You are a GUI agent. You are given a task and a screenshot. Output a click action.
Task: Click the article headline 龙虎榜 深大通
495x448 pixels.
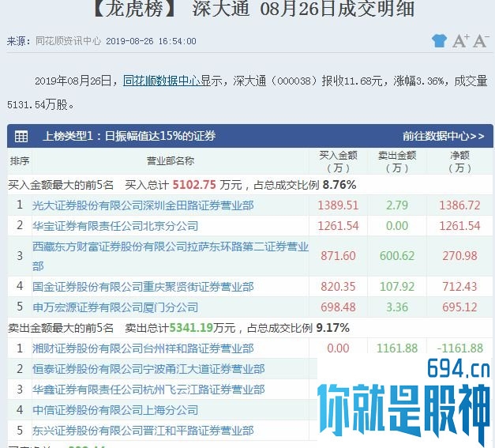(254, 8)
